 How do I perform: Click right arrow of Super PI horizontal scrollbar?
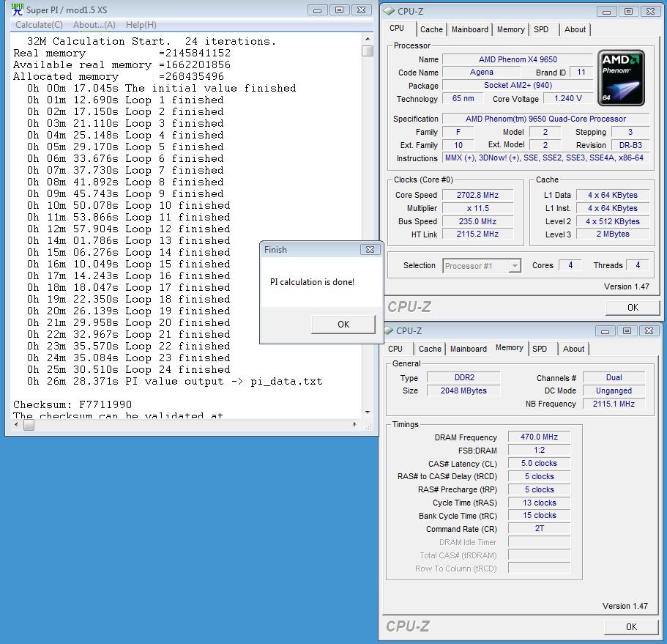(354, 424)
